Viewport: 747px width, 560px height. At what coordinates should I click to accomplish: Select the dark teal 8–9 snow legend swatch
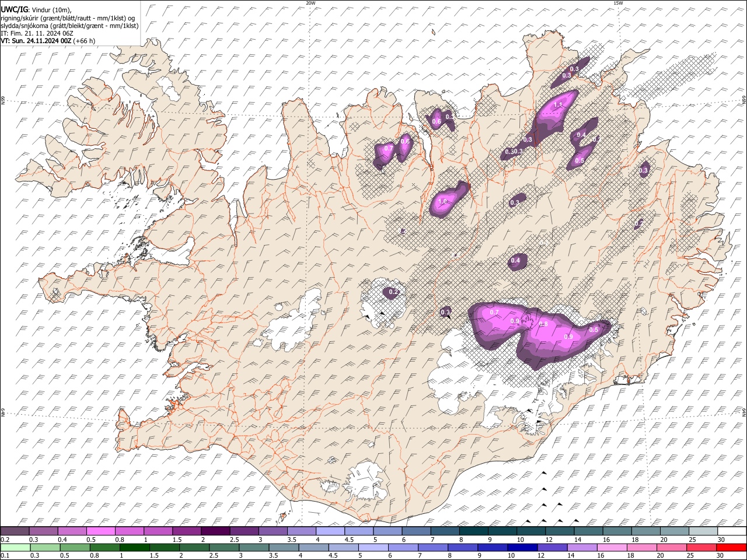coord(474,531)
